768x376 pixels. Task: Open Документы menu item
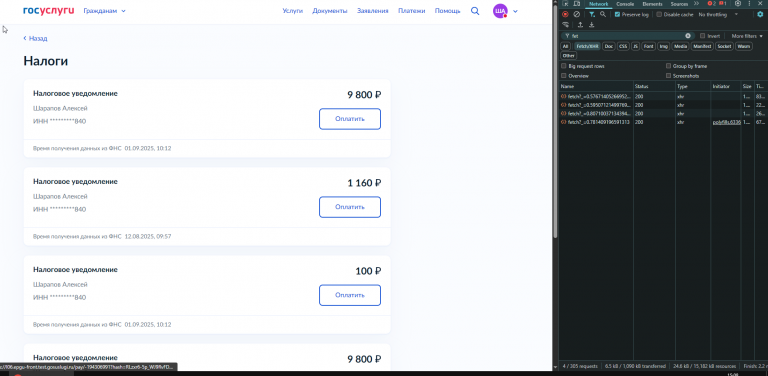pyautogui.click(x=330, y=11)
